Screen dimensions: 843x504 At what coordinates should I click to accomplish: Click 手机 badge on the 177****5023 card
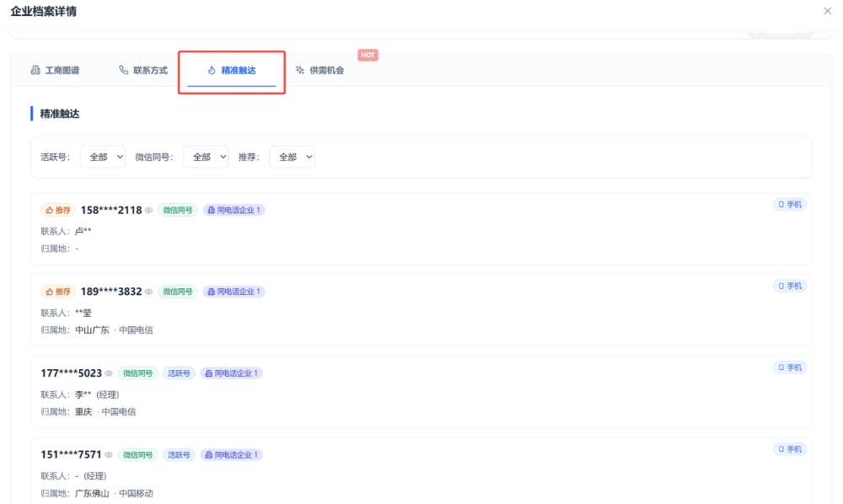(790, 367)
